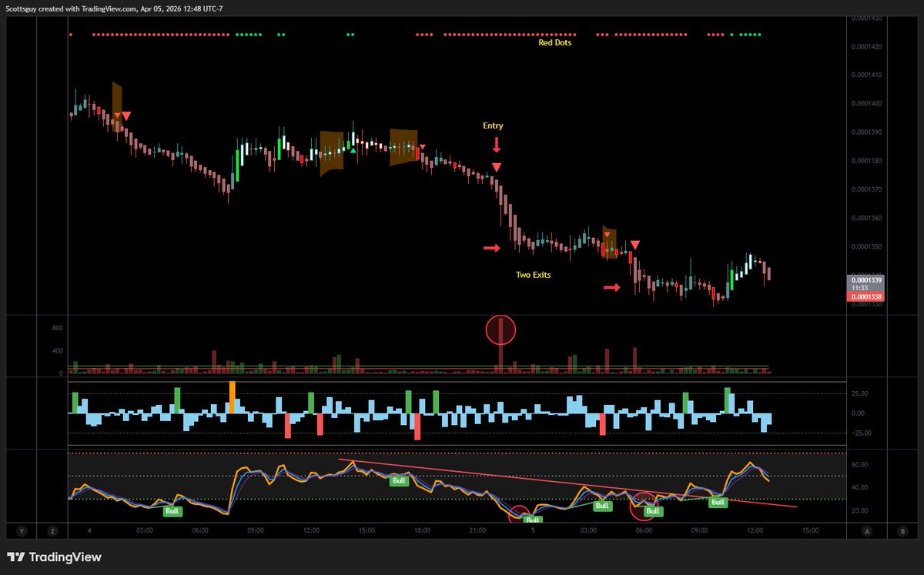Click the red circle drawn on the oscillator
Viewport: 924px width, 575px height.
pyautogui.click(x=644, y=505)
